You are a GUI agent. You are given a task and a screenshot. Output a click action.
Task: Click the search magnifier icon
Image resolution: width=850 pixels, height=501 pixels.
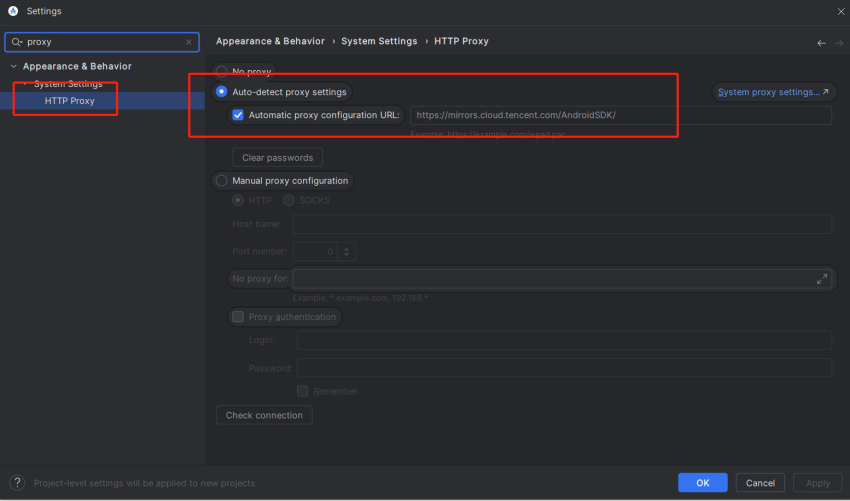coord(16,43)
